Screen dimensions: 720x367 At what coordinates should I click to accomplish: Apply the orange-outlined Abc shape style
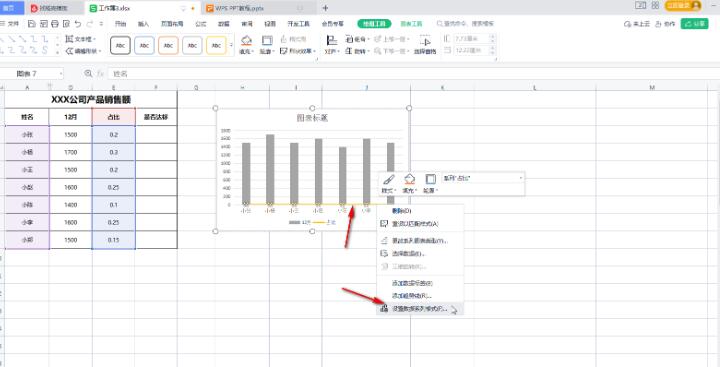coord(168,45)
